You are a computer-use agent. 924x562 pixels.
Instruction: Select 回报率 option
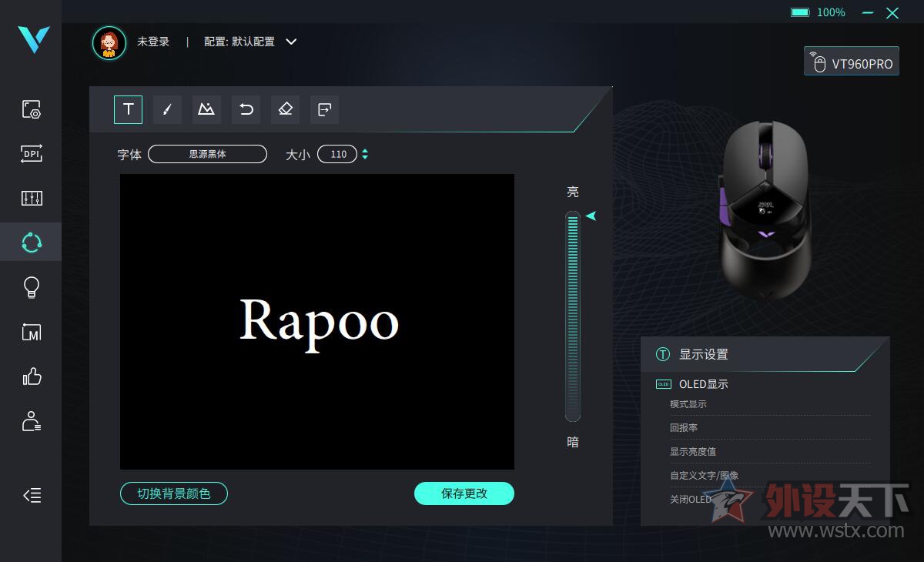click(684, 428)
